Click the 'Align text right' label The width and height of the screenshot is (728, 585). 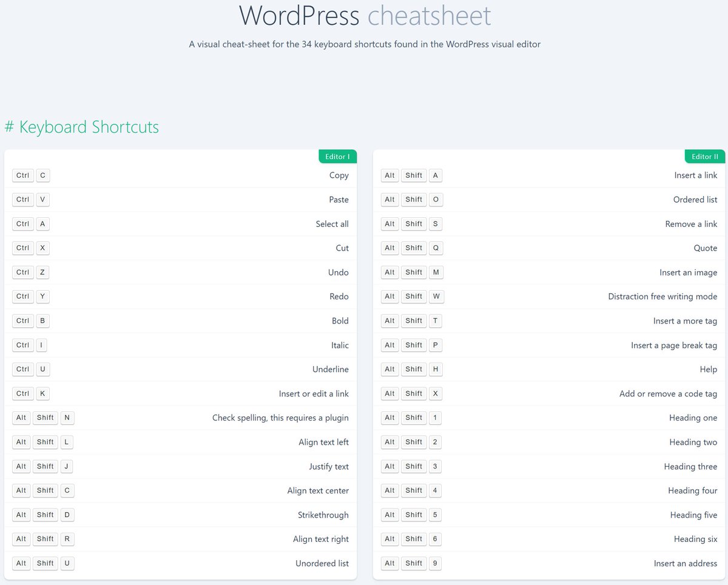pyautogui.click(x=321, y=539)
